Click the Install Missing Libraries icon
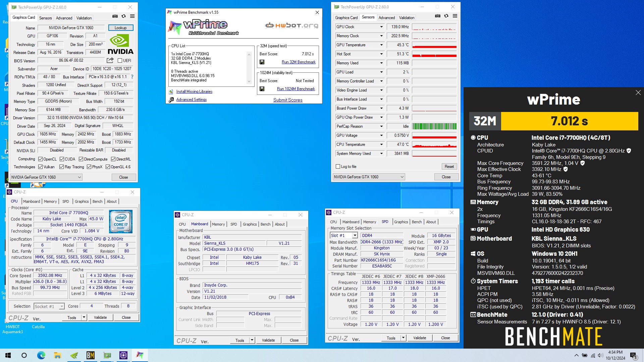 [171, 92]
